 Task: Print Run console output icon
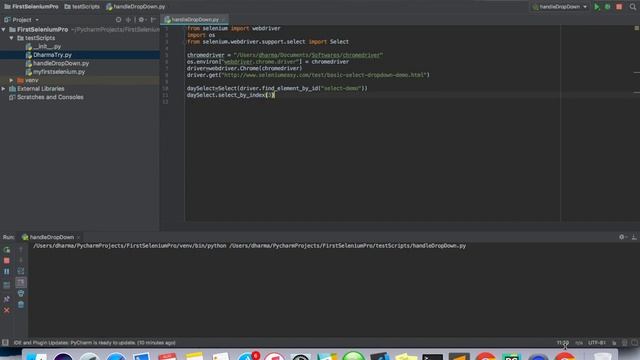[x=21, y=293]
